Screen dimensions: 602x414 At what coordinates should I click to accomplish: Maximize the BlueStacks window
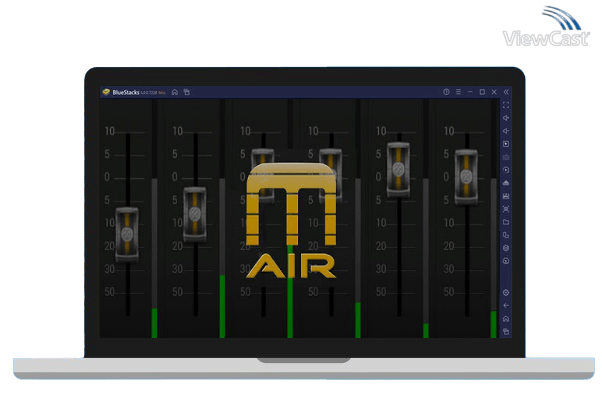[x=482, y=92]
